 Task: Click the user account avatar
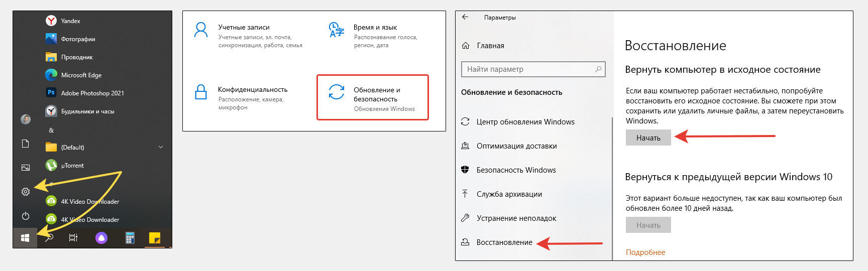26,119
